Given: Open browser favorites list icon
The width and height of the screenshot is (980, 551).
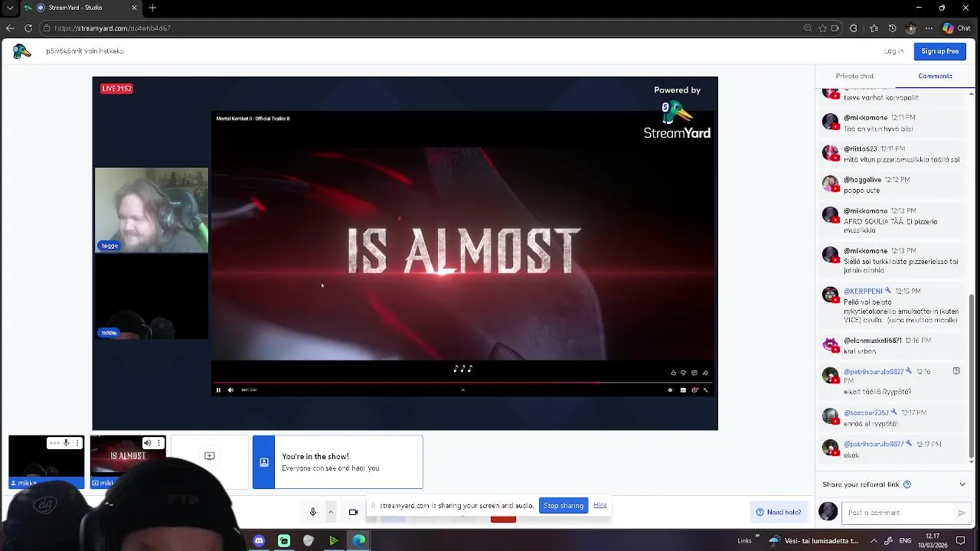Looking at the screenshot, I should point(874,28).
